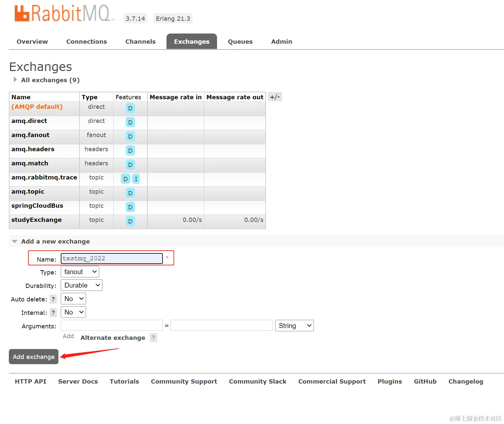Click the D feature badge for studyExchange
504x424 pixels.
pos(130,221)
